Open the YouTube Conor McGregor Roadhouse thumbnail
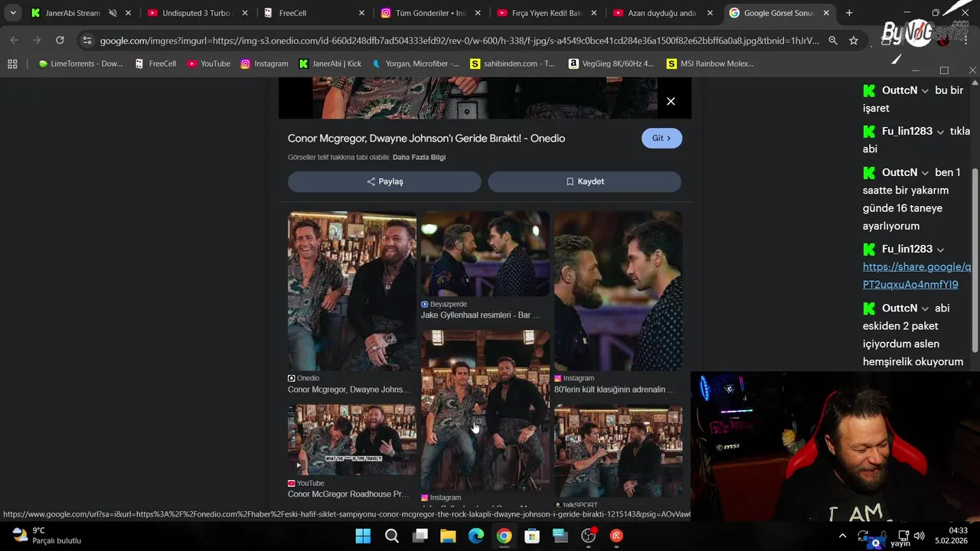This screenshot has width=980, height=551. click(352, 440)
